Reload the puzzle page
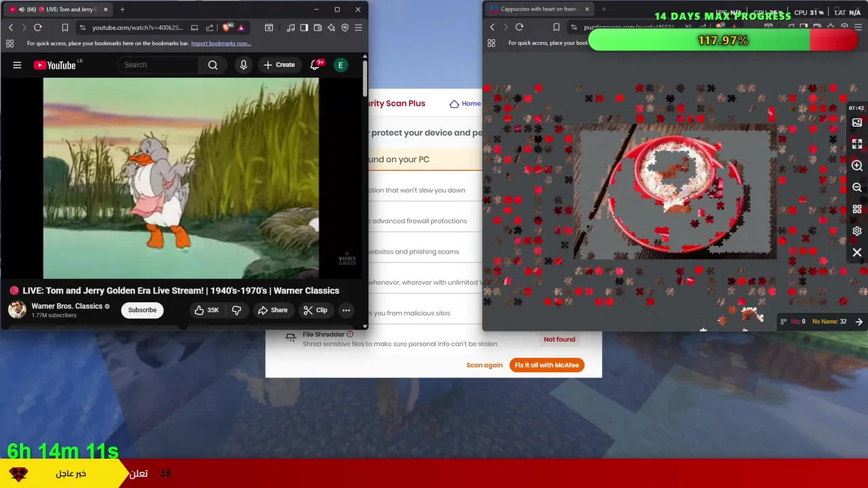The image size is (868, 488). click(519, 27)
